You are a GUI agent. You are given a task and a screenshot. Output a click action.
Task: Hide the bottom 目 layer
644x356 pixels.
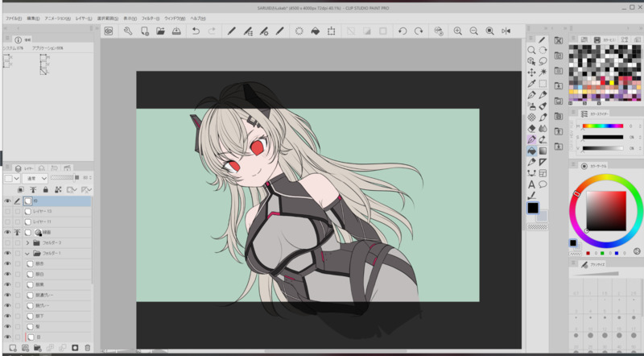coord(7,337)
